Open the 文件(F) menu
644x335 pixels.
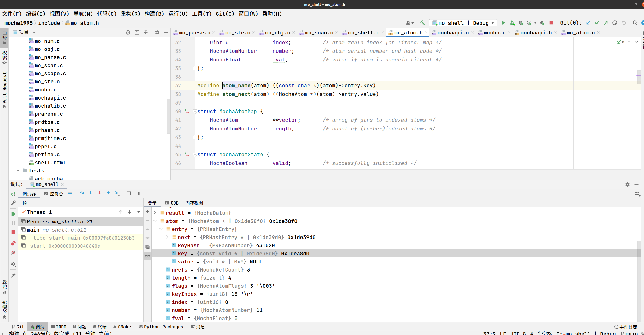tap(12, 14)
